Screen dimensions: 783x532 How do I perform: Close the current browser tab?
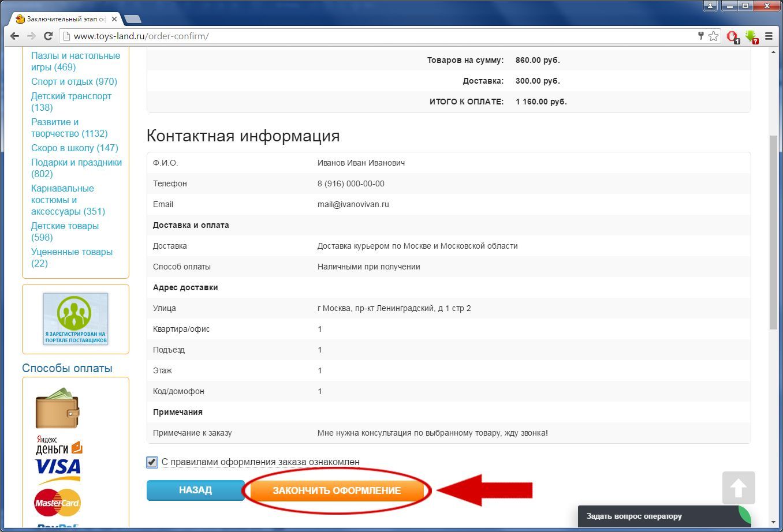[114, 19]
